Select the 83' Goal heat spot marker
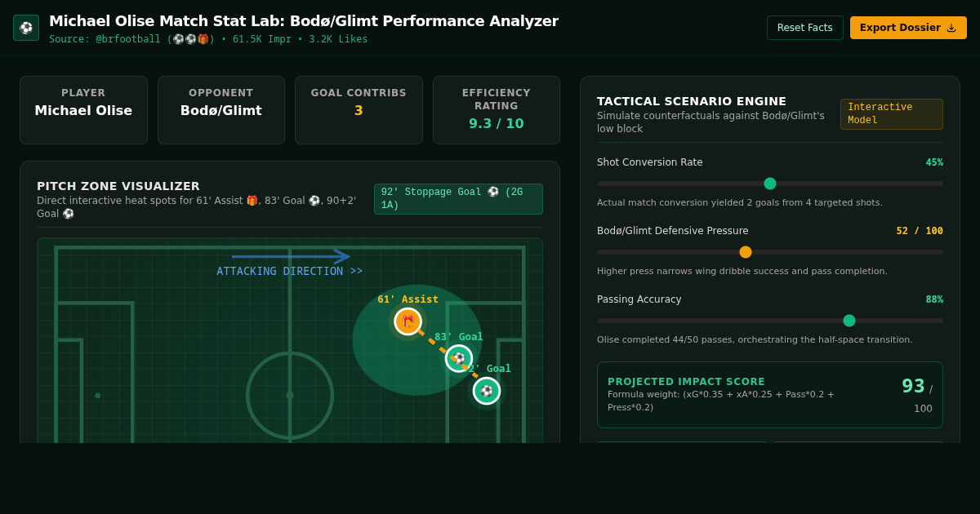 pos(459,358)
